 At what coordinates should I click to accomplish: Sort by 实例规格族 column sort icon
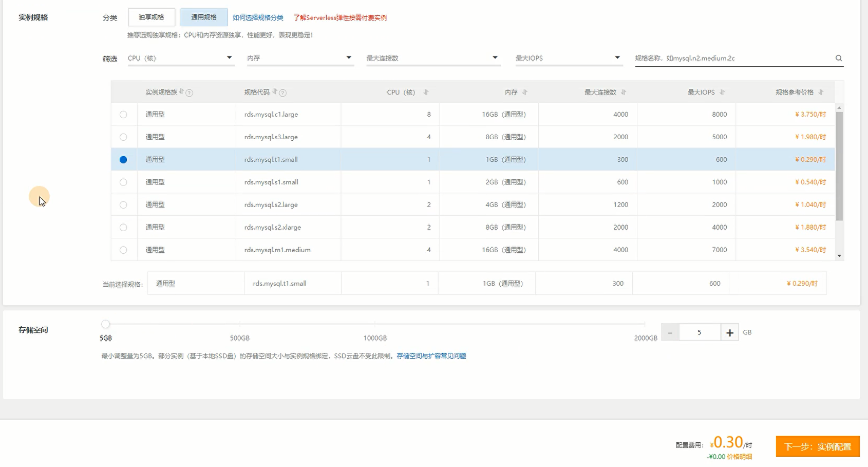click(x=181, y=92)
